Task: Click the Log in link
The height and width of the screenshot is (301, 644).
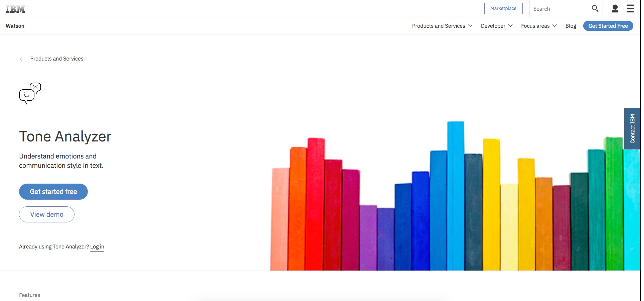Action: pyautogui.click(x=97, y=247)
